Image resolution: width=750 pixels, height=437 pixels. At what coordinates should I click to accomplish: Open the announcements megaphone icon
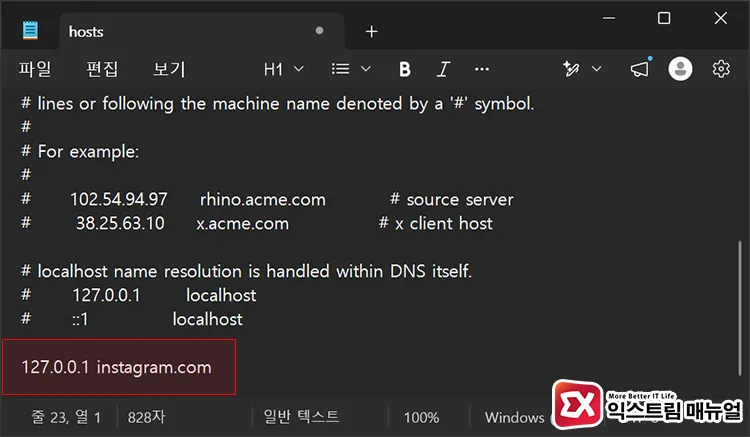coord(640,68)
